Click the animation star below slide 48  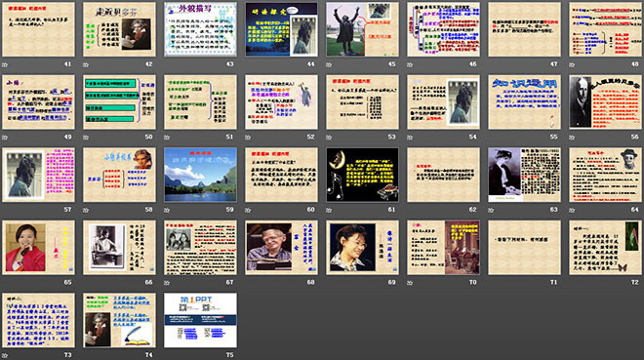572,64
